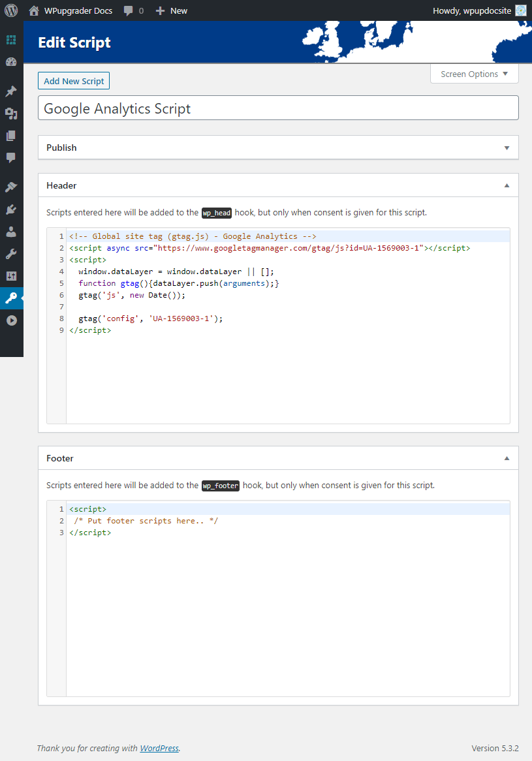Open comments bubble in admin bar
The height and width of the screenshot is (761, 532).
pos(128,10)
